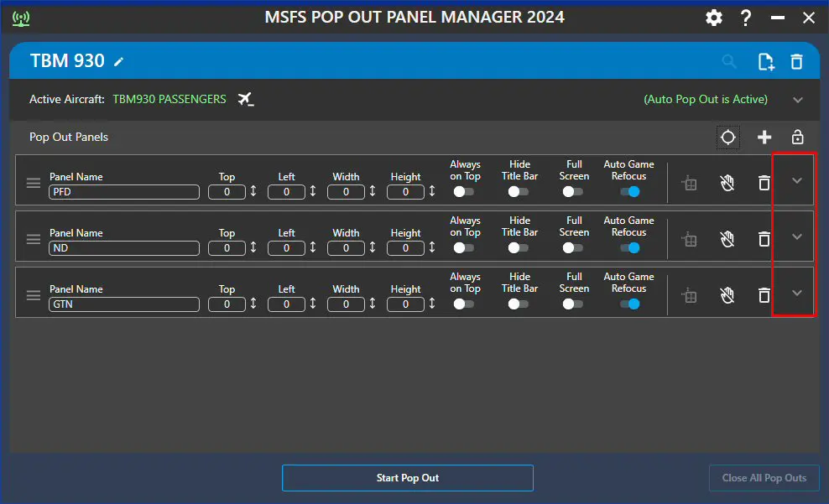Enable Hide Title Bar for ND panel
Image resolution: width=829 pixels, height=504 pixels.
(x=519, y=247)
